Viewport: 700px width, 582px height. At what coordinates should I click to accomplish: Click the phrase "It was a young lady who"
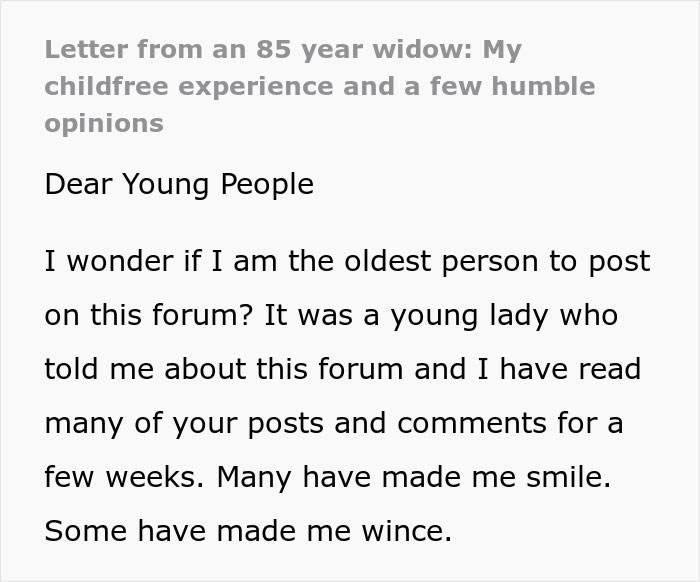441,316
